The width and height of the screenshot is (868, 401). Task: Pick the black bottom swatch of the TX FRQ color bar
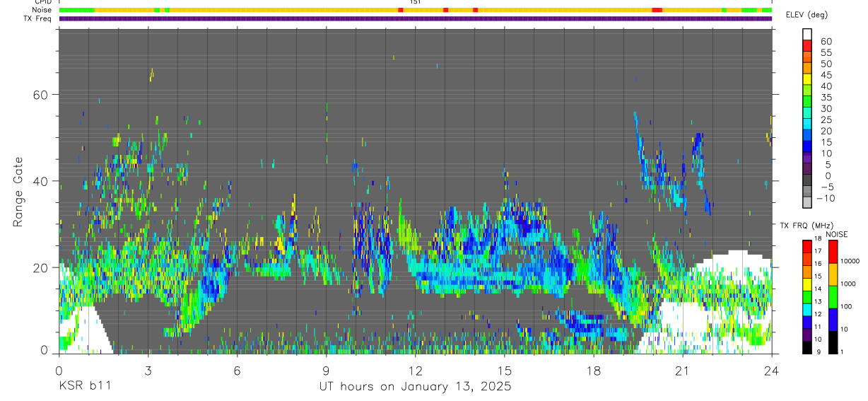click(807, 347)
